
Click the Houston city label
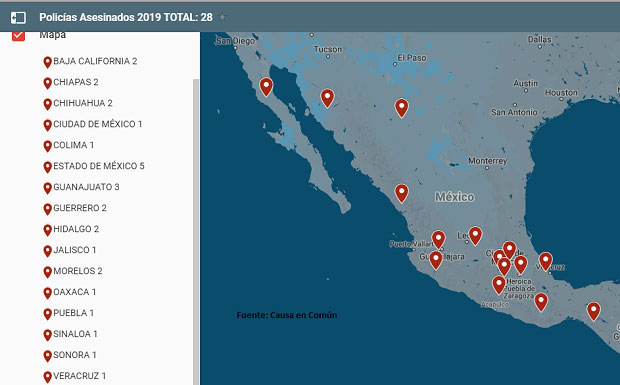click(561, 92)
